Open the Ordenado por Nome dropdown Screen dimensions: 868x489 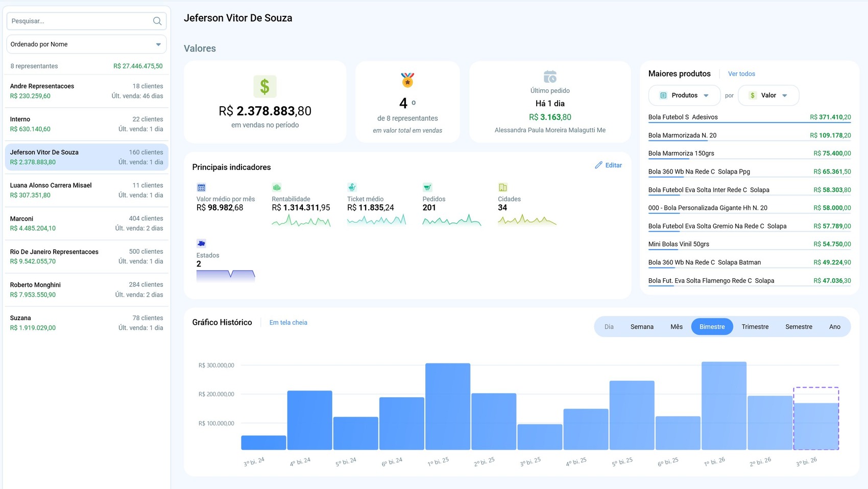pyautogui.click(x=86, y=44)
